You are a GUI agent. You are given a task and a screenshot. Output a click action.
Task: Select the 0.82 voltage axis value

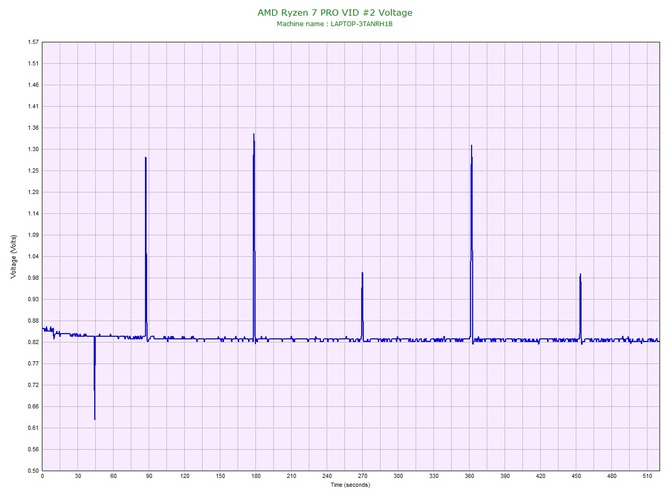(x=33, y=342)
